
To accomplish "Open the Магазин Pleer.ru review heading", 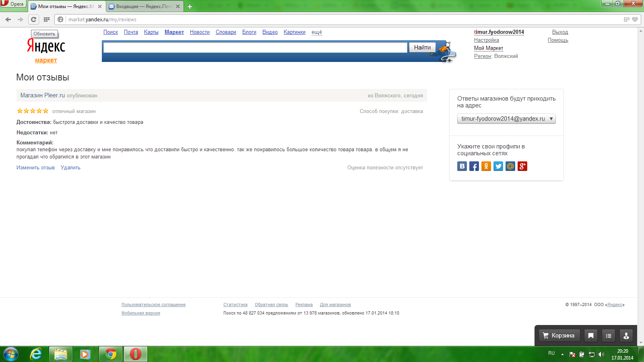I will point(43,95).
